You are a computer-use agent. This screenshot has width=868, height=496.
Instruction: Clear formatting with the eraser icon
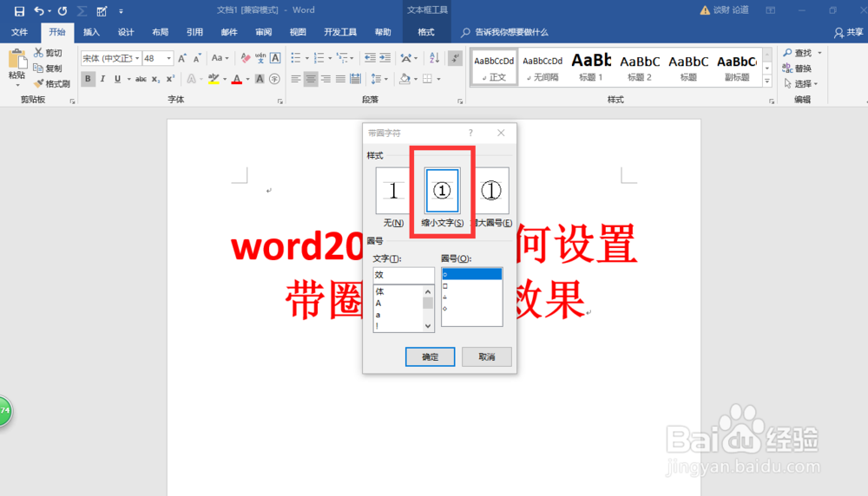point(246,58)
